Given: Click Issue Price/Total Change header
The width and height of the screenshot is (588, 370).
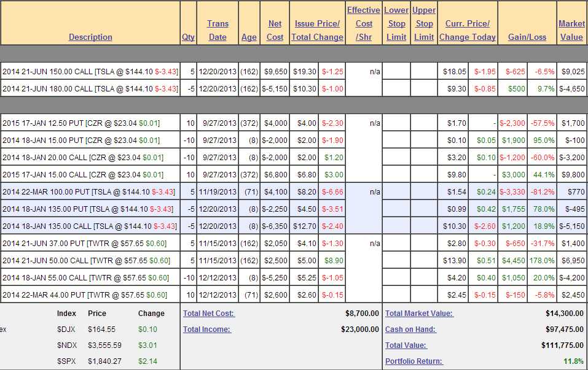Looking at the screenshot, I should 317,30.
